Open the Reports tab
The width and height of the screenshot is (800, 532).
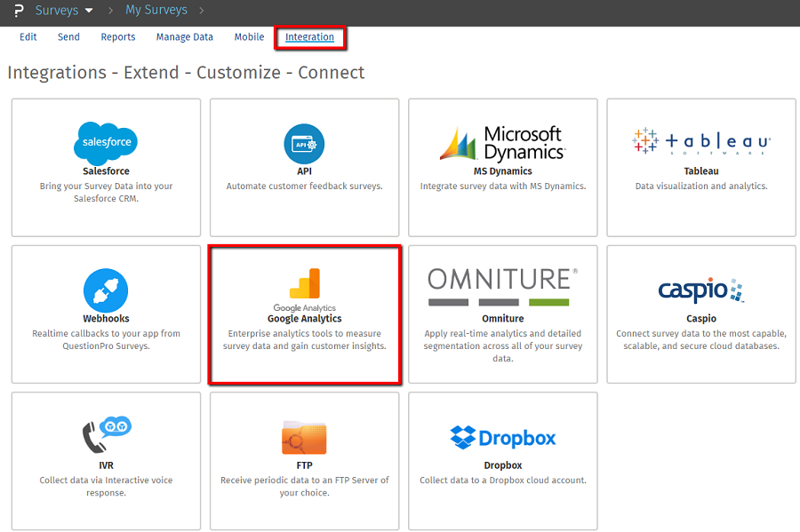(118, 37)
